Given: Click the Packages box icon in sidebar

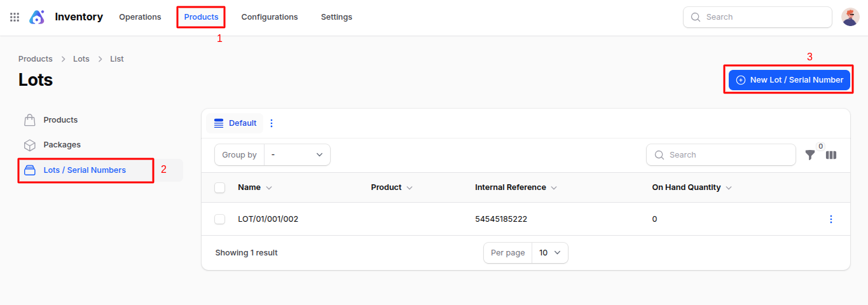Looking at the screenshot, I should pyautogui.click(x=29, y=145).
